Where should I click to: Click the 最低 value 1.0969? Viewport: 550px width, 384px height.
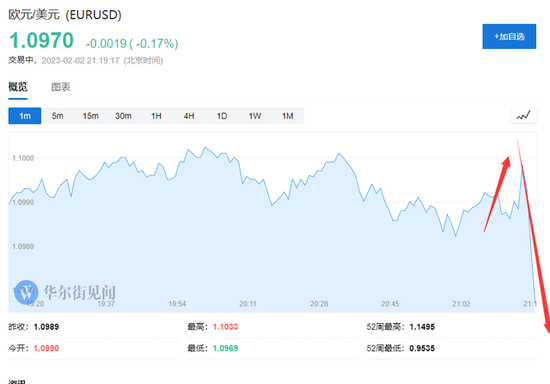225,348
